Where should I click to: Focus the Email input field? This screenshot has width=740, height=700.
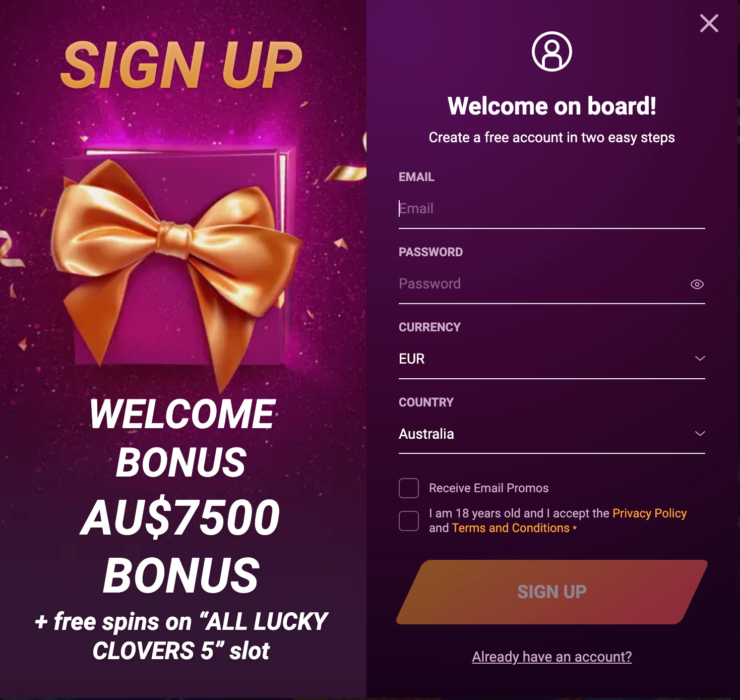pyautogui.click(x=551, y=209)
